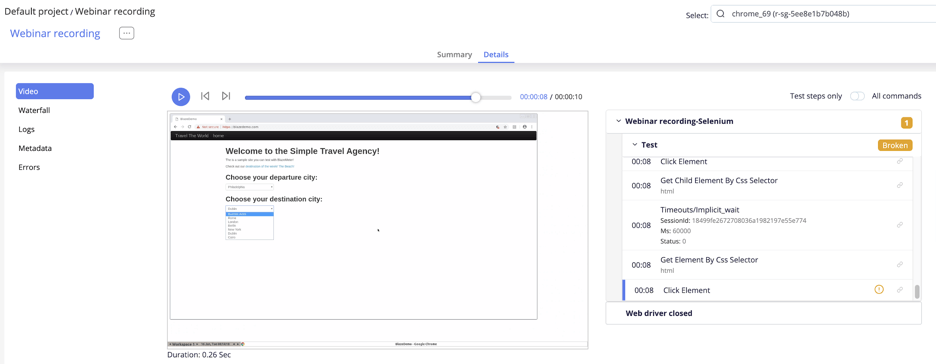
Task: Open the ellipsis menu beside Webinar recording
Action: 127,33
